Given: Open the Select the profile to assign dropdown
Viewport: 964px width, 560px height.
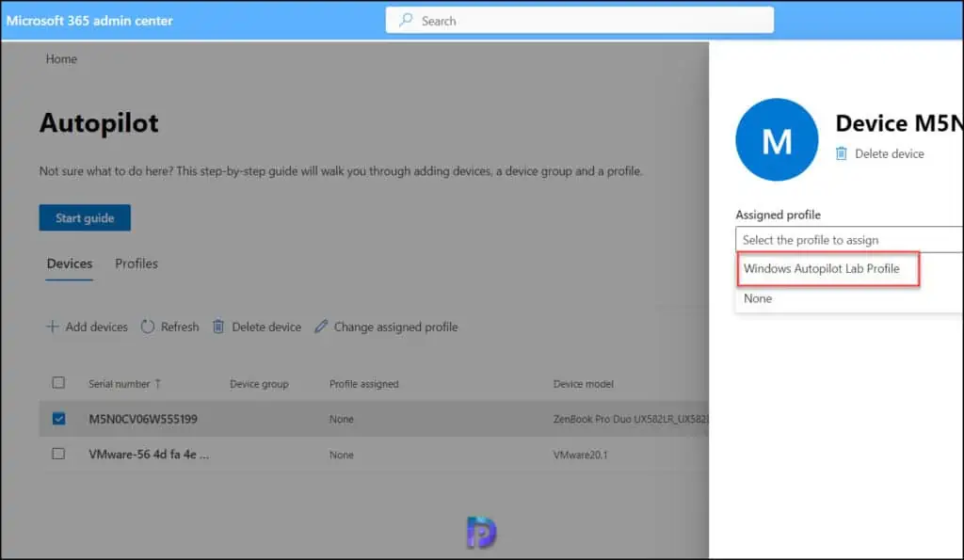Looking at the screenshot, I should click(x=849, y=240).
